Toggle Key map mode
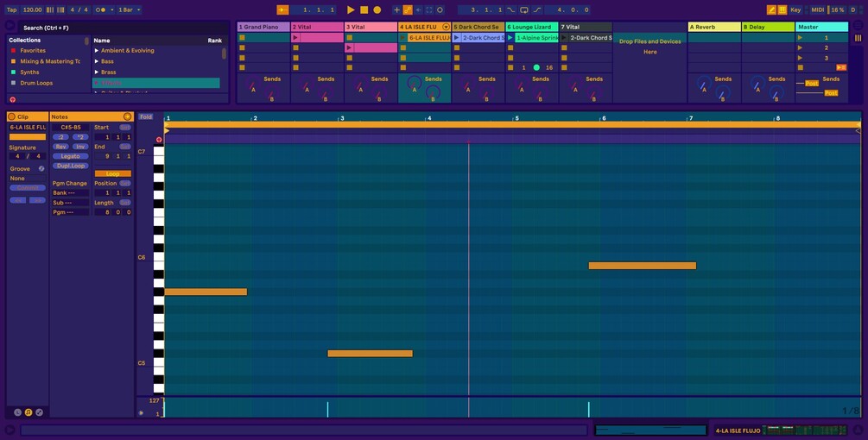 [x=795, y=10]
